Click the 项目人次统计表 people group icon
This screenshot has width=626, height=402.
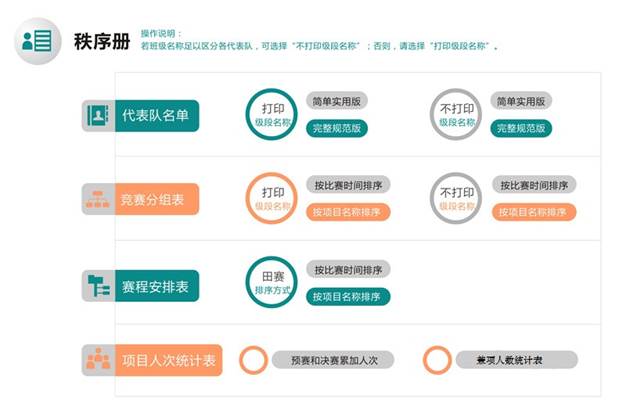tap(97, 359)
